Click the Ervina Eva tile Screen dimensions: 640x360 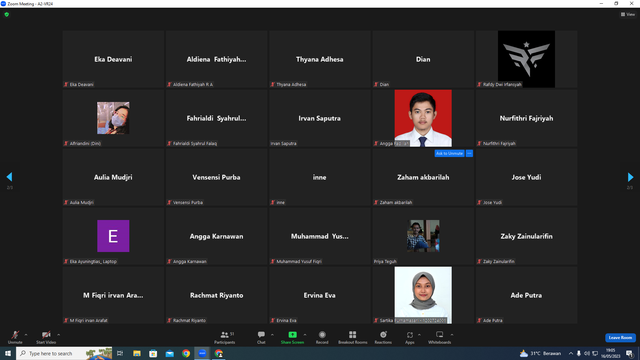click(x=320, y=295)
